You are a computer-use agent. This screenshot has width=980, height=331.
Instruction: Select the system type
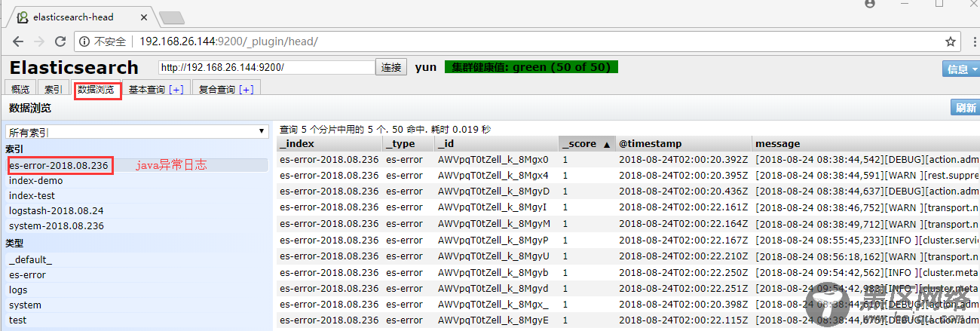pos(136,305)
